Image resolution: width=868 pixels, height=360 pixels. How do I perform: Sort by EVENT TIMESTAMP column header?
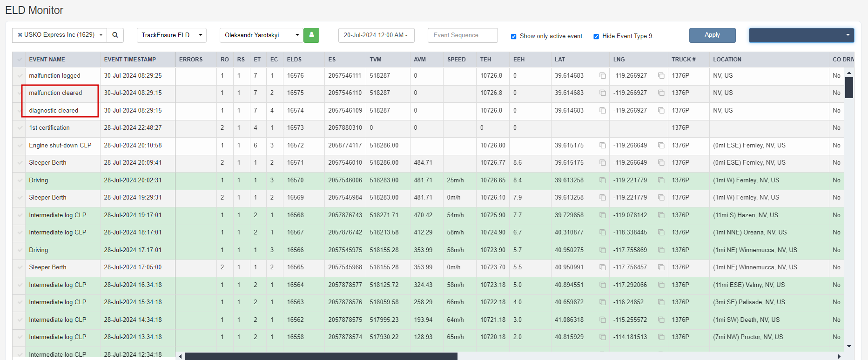(x=130, y=60)
